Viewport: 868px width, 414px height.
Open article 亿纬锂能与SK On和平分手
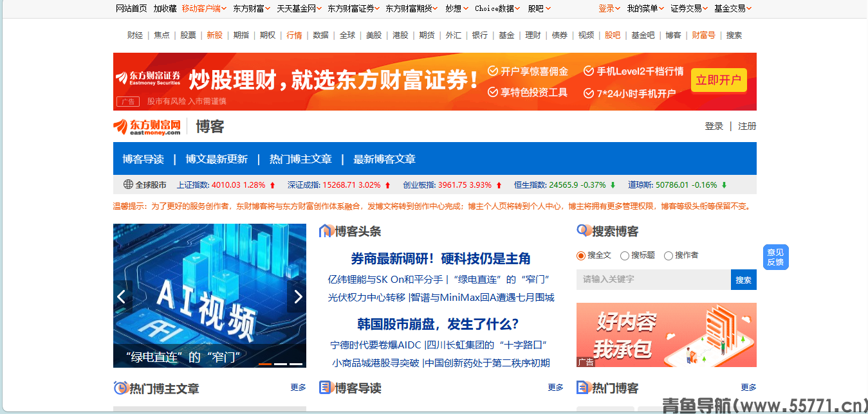click(385, 279)
